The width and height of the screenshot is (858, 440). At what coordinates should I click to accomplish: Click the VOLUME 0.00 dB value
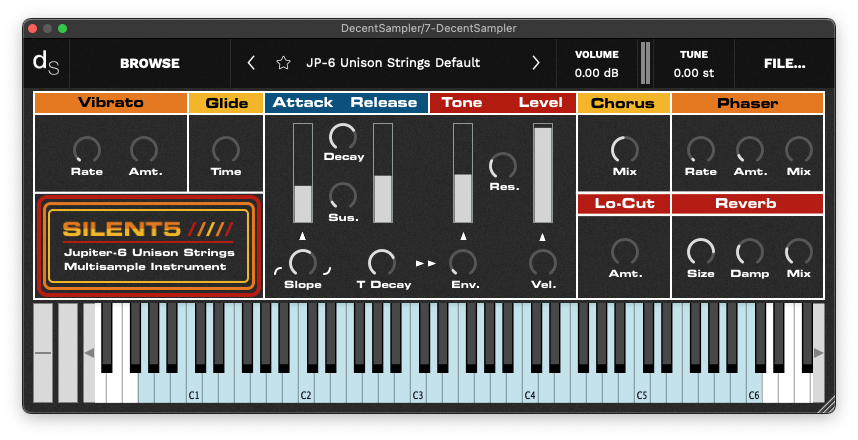596,73
